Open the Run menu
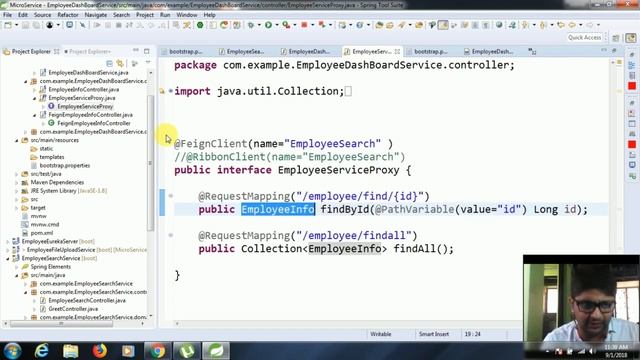640x360 pixels. pyautogui.click(x=165, y=15)
